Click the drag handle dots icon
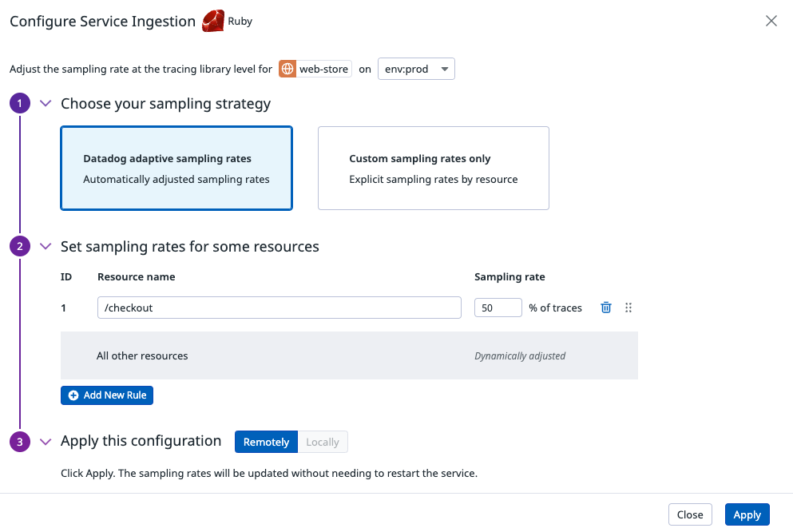Screen dimensions: 793x532 (628, 308)
